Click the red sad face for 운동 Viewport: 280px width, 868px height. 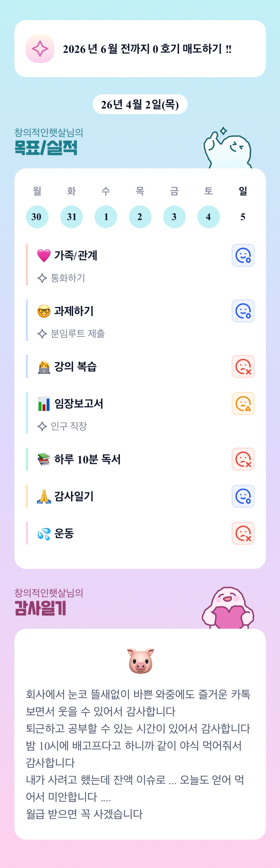click(243, 533)
